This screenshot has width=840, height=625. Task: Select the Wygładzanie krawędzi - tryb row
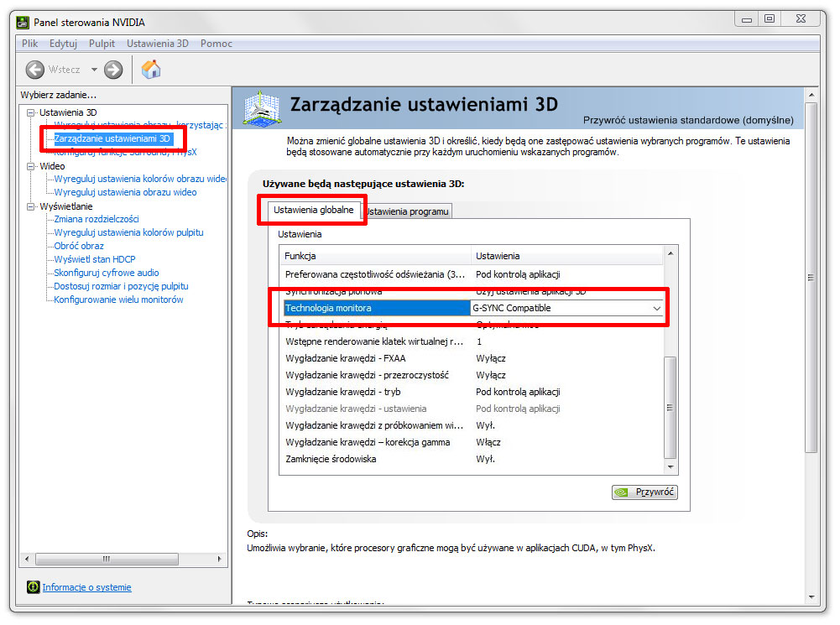click(x=472, y=392)
